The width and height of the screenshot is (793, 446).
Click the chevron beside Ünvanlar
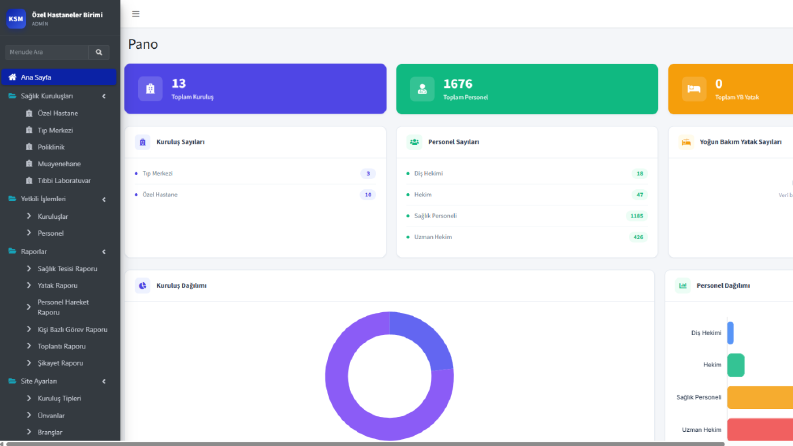point(29,415)
